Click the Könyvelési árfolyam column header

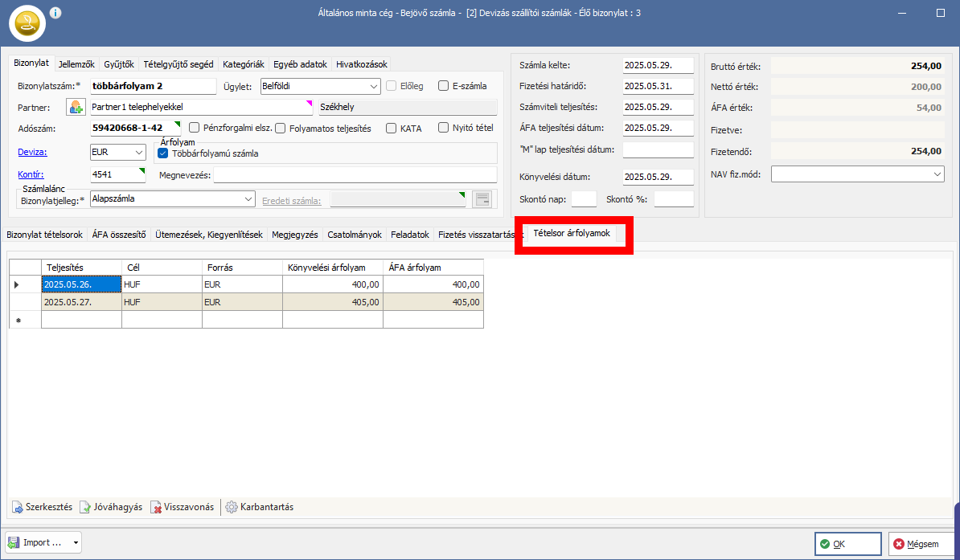(333, 268)
